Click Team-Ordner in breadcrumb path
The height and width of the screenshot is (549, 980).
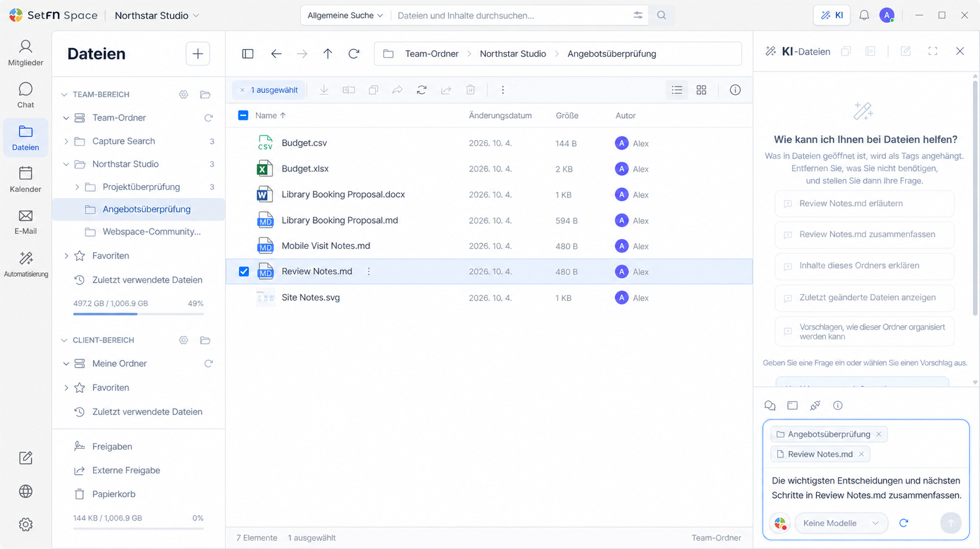click(432, 54)
